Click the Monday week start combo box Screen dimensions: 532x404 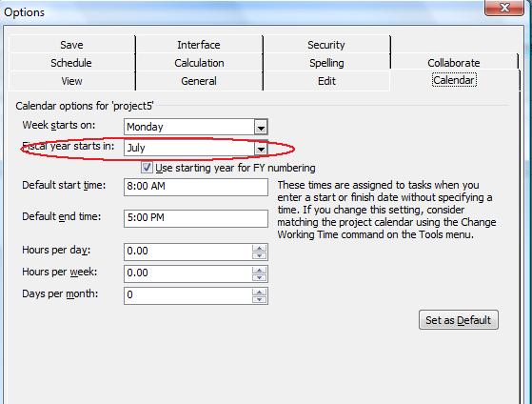tap(196, 127)
